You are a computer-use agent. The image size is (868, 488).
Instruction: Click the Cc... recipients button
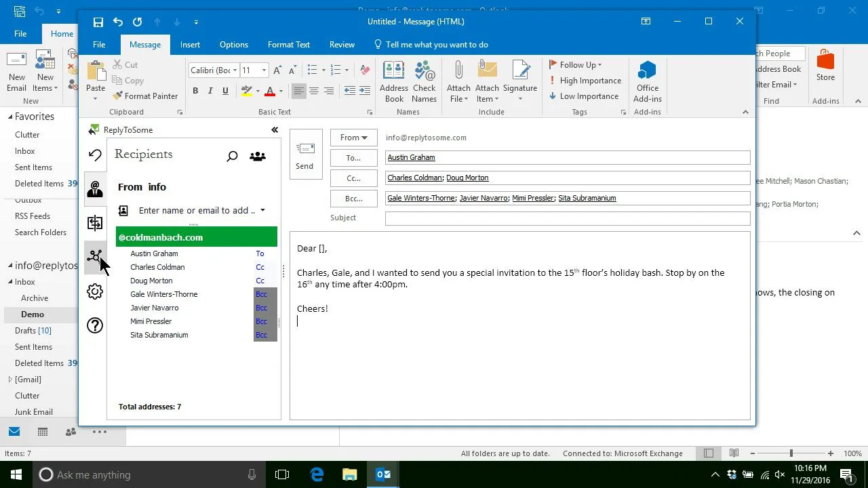tap(354, 178)
